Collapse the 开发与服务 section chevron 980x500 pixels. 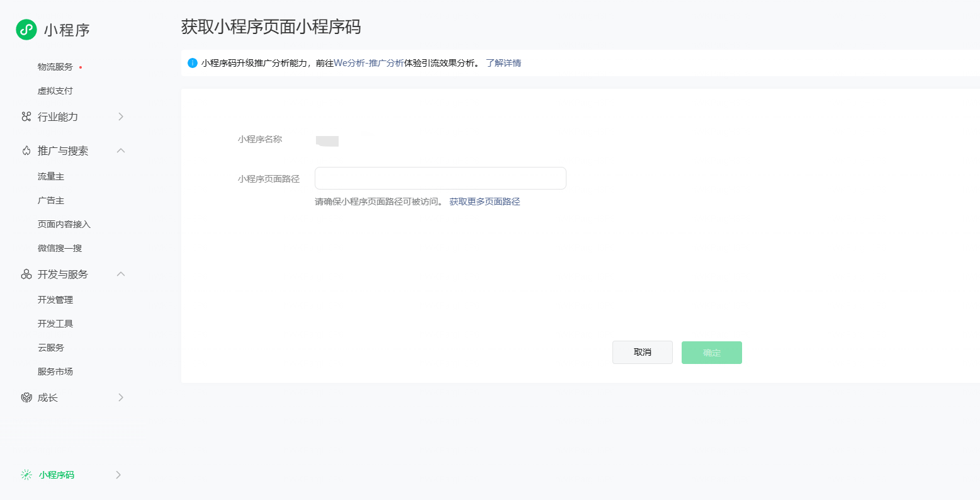coord(121,274)
